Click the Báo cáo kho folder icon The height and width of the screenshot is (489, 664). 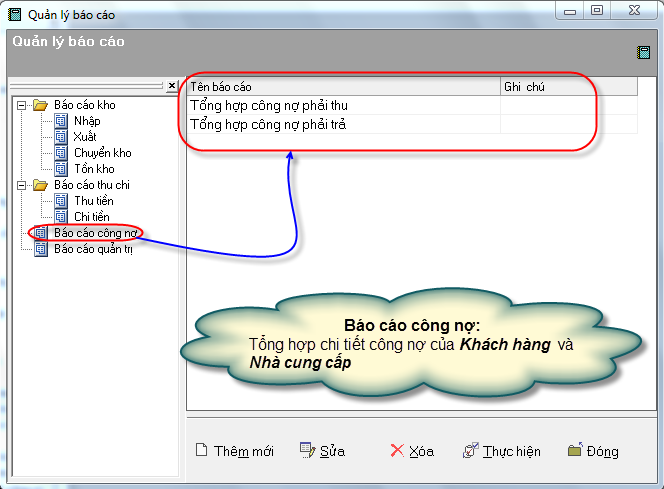click(41, 105)
